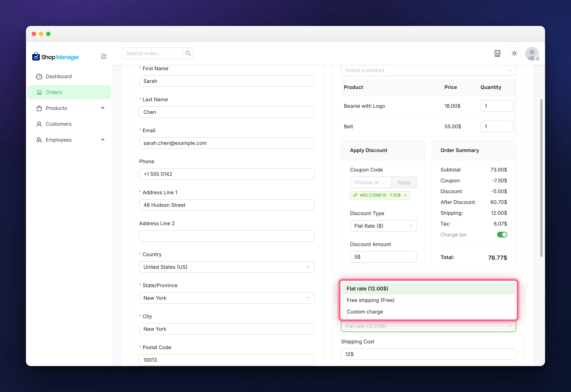Image resolution: width=571 pixels, height=392 pixels.
Task: Click the Email field
Action: click(x=227, y=143)
